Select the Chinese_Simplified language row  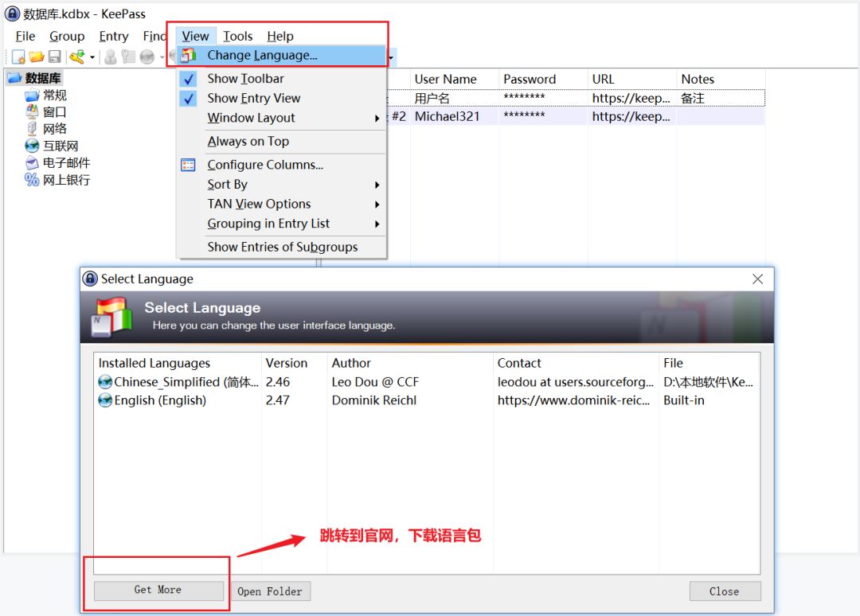coord(426,382)
